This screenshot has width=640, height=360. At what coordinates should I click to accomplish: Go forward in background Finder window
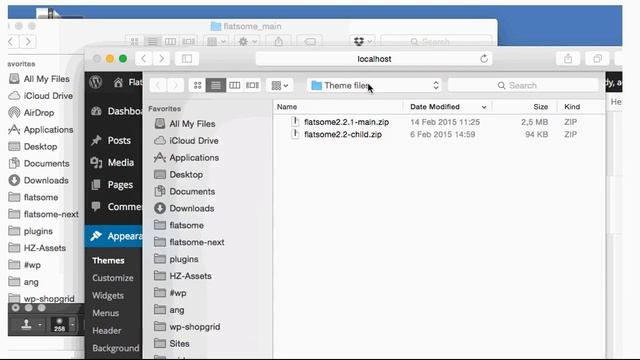coord(28,42)
